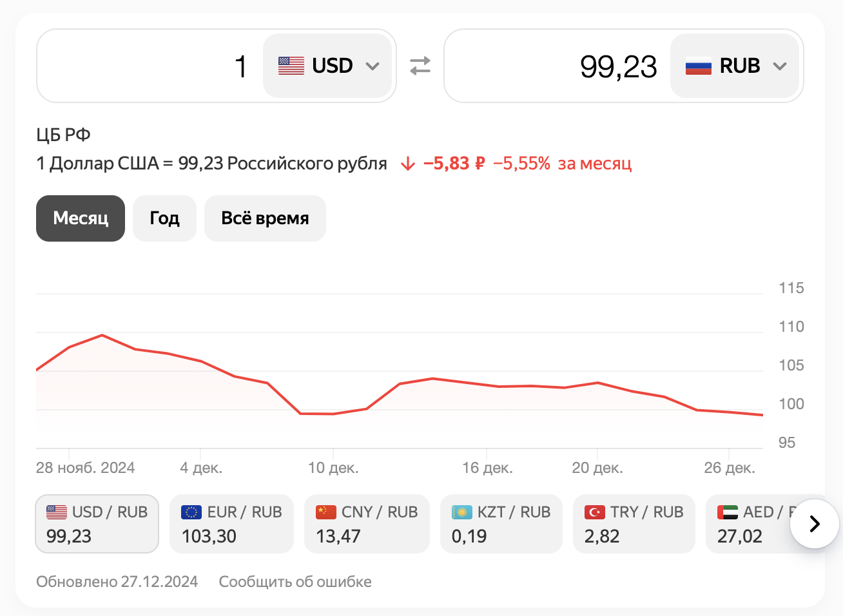Click the Сообщить об ошибке link

click(x=295, y=582)
